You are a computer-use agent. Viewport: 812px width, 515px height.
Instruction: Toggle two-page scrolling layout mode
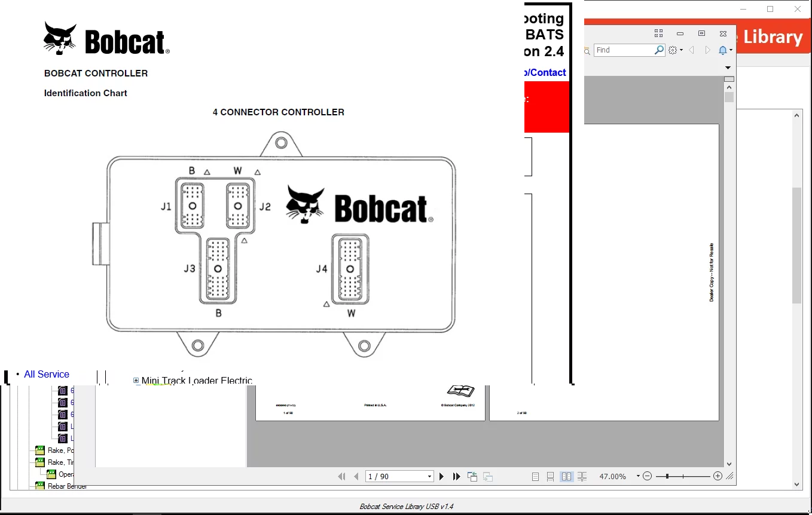click(581, 476)
